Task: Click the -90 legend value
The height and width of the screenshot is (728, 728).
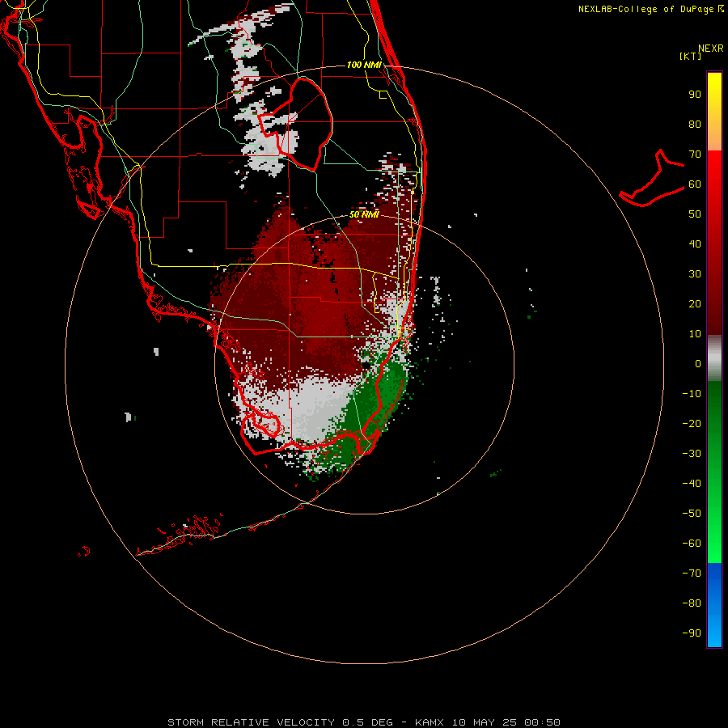Action: point(692,633)
